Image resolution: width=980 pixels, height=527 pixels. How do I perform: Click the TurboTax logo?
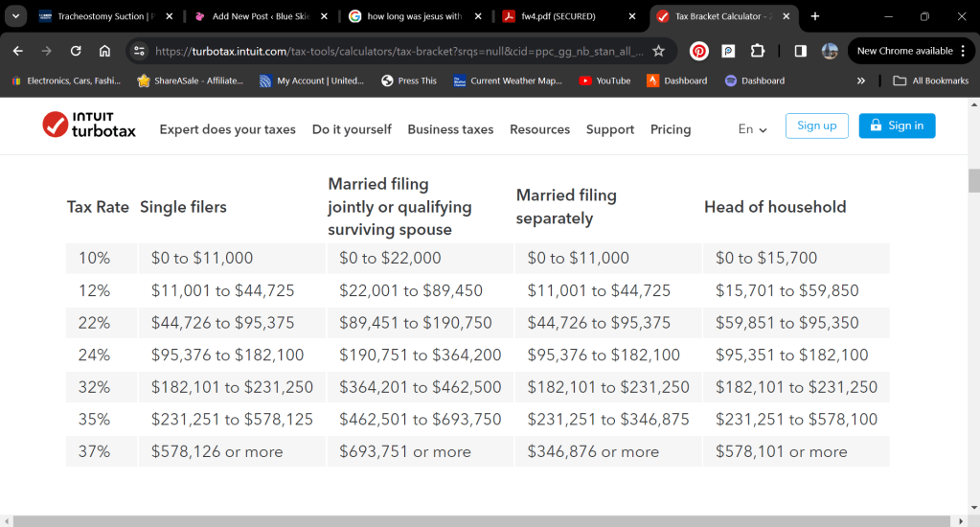[x=89, y=126]
